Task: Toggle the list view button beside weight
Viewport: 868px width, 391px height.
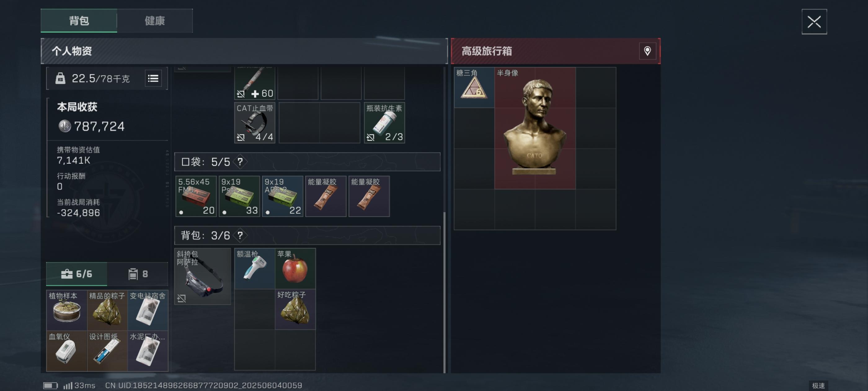Action: pos(153,79)
